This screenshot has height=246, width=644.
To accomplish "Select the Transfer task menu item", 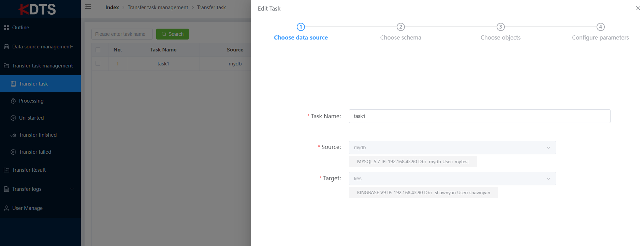I will pyautogui.click(x=33, y=84).
